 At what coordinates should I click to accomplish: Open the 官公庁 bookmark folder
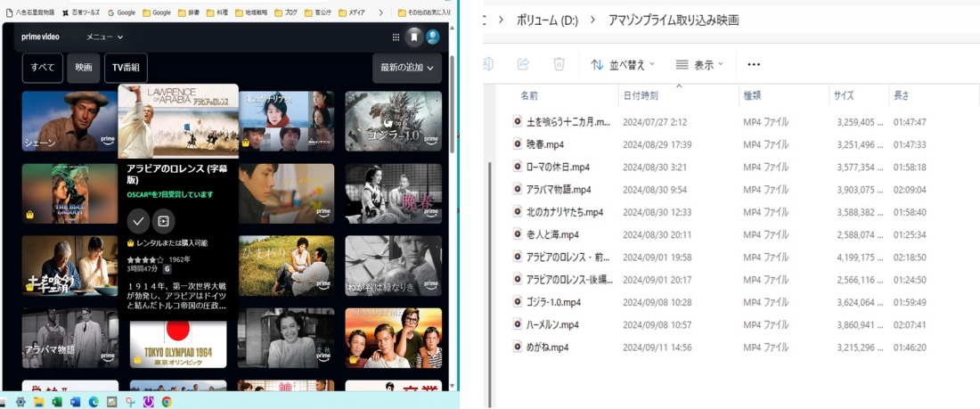tap(318, 12)
